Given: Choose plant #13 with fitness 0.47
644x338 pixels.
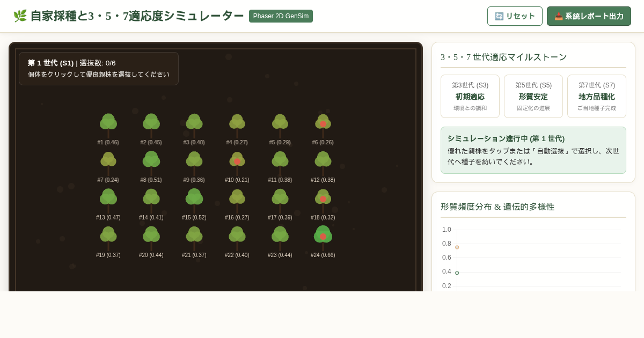Looking at the screenshot, I should point(108,202).
